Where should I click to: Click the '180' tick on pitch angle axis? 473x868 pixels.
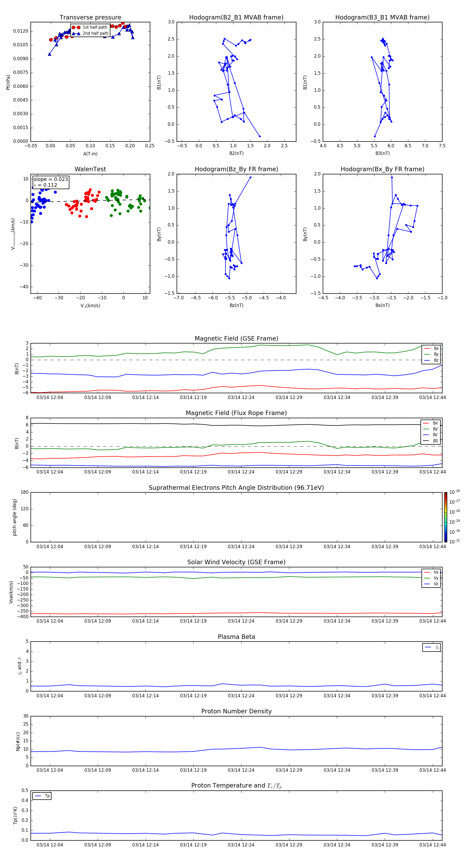25,492
